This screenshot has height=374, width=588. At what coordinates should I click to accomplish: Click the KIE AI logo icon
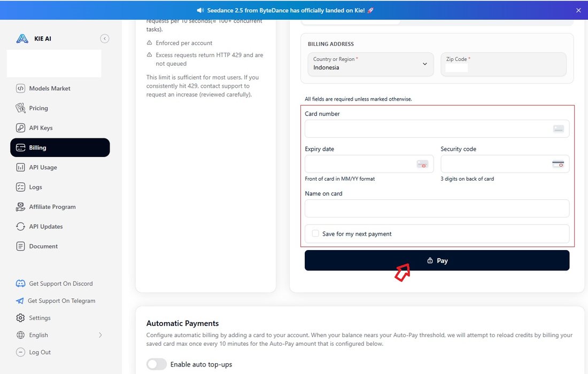22,38
